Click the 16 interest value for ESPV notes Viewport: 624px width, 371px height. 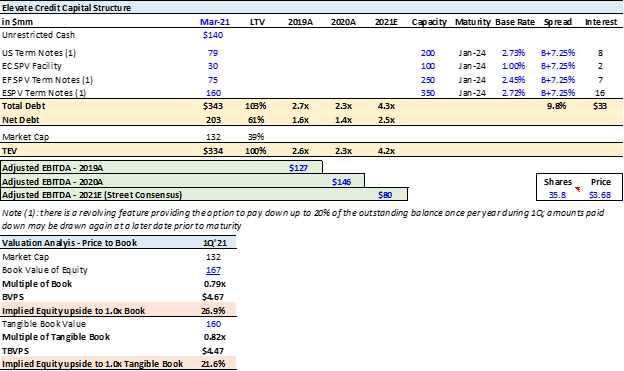pyautogui.click(x=600, y=93)
